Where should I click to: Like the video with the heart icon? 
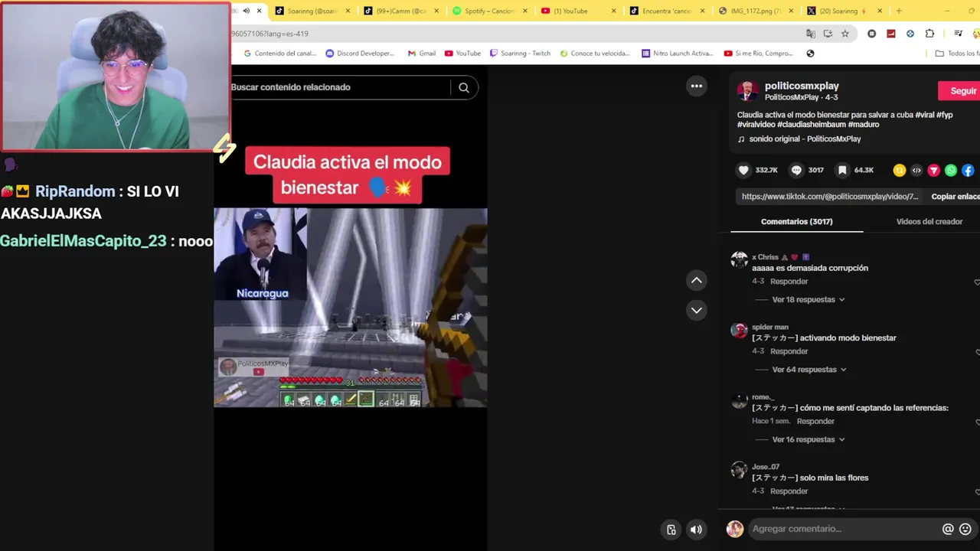pos(743,170)
